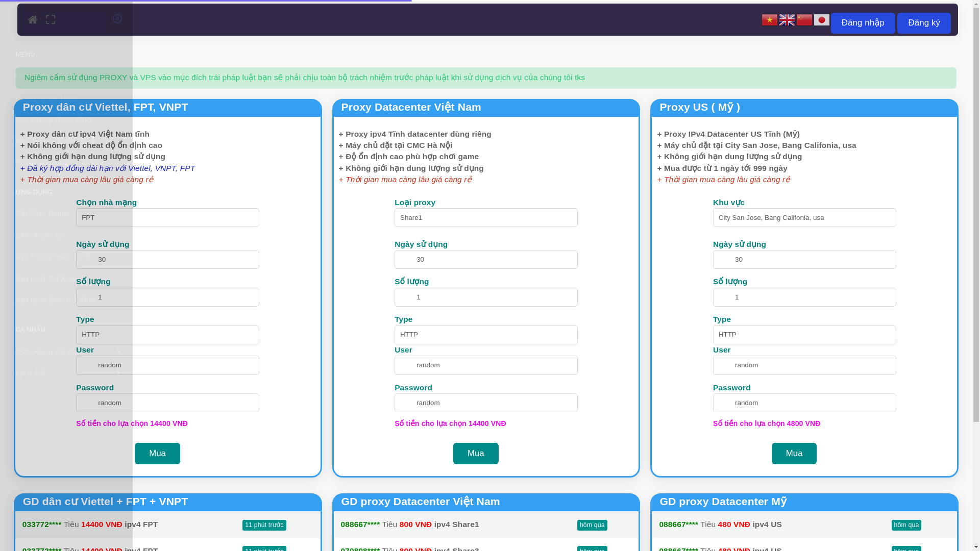Click Password field in Proxy US card
The height and width of the screenshot is (551, 980).
coord(804,403)
